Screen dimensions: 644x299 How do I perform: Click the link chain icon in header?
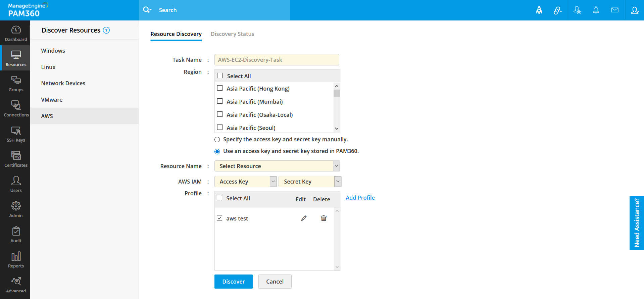tap(557, 10)
